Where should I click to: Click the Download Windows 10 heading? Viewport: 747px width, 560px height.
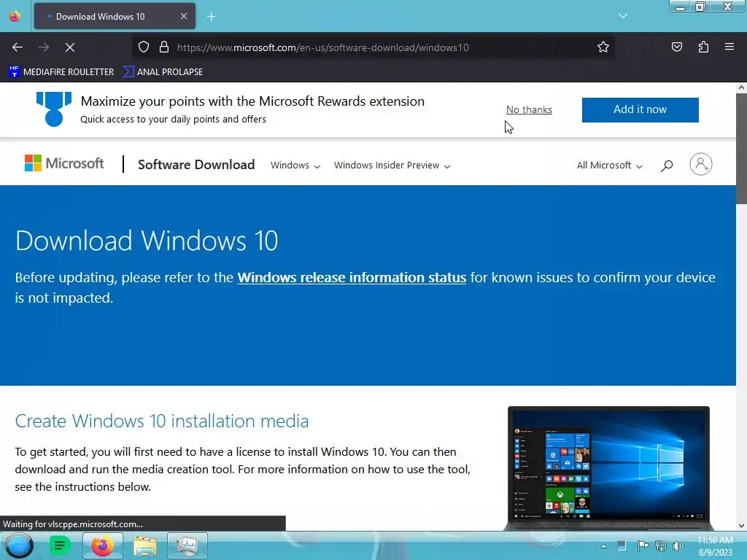tap(147, 241)
